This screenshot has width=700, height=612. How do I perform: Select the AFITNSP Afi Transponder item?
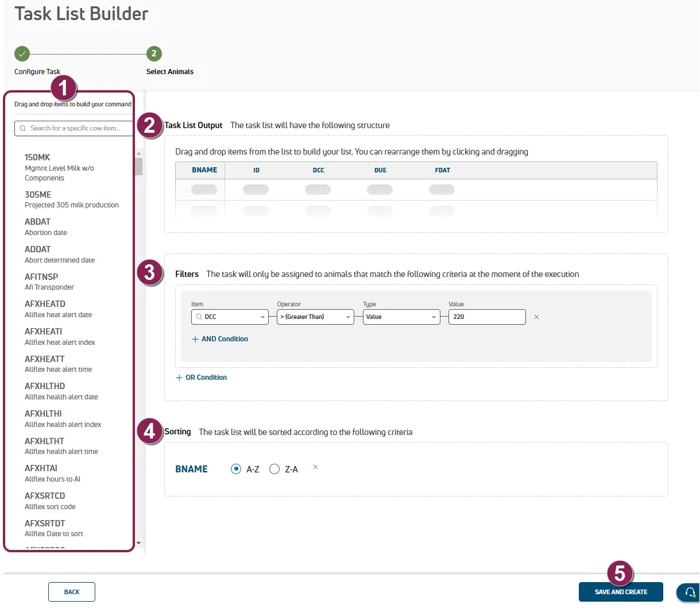pyautogui.click(x=49, y=282)
